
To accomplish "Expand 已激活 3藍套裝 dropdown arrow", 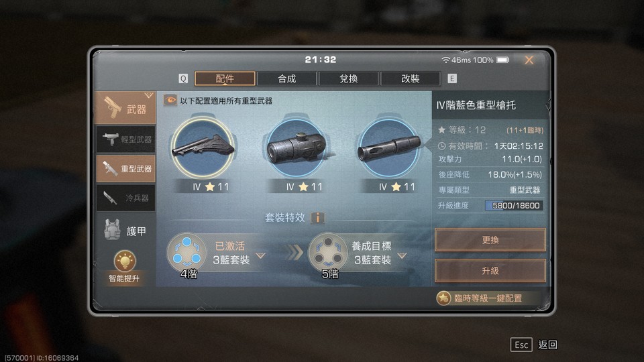I will [x=260, y=255].
